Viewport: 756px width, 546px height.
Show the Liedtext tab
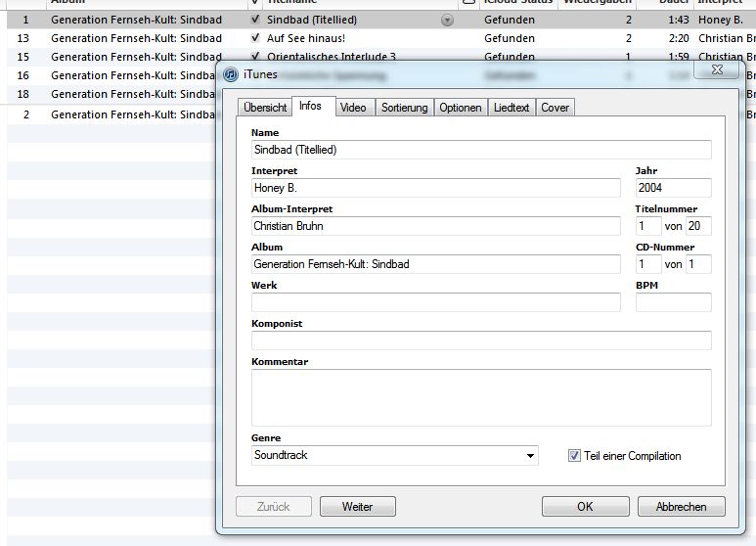tap(511, 108)
